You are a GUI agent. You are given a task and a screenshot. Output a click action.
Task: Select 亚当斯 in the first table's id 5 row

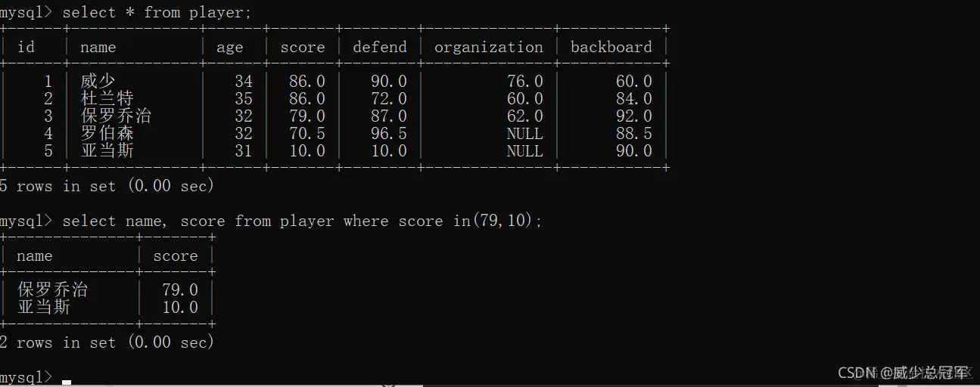pos(107,150)
